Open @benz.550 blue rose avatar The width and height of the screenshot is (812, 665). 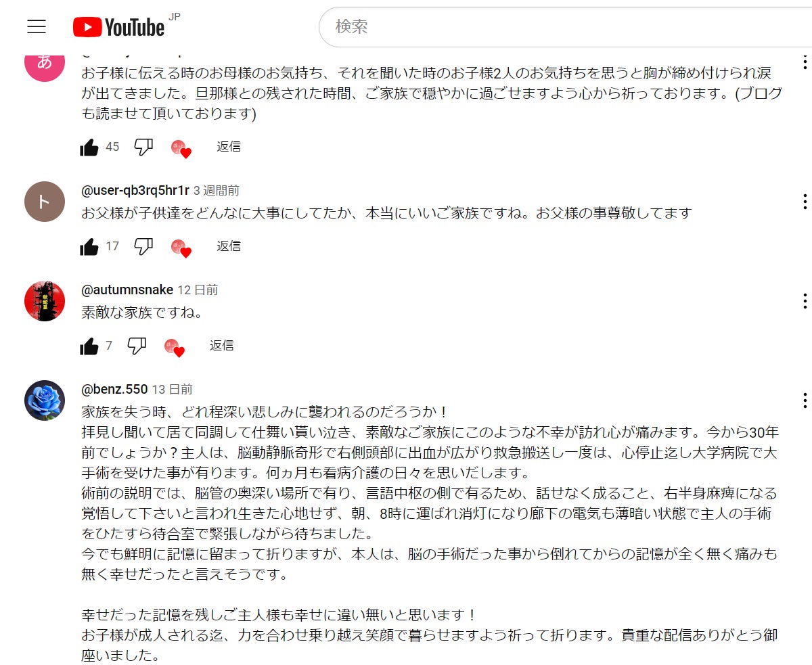click(45, 400)
